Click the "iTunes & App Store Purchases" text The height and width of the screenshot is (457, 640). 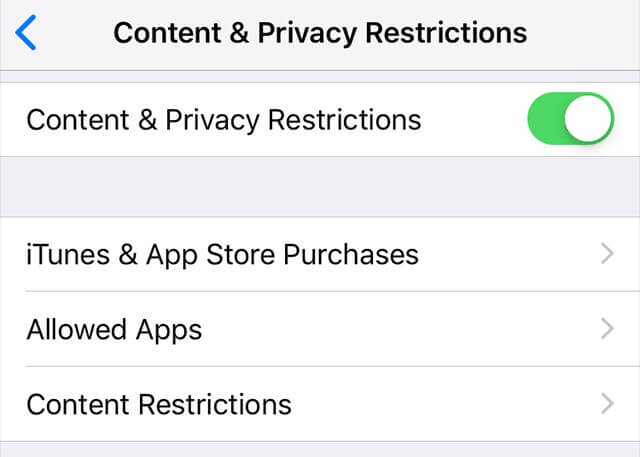222,254
